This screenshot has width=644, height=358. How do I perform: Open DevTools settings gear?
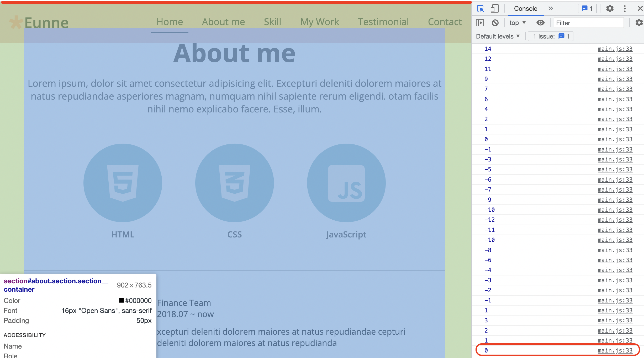click(610, 9)
